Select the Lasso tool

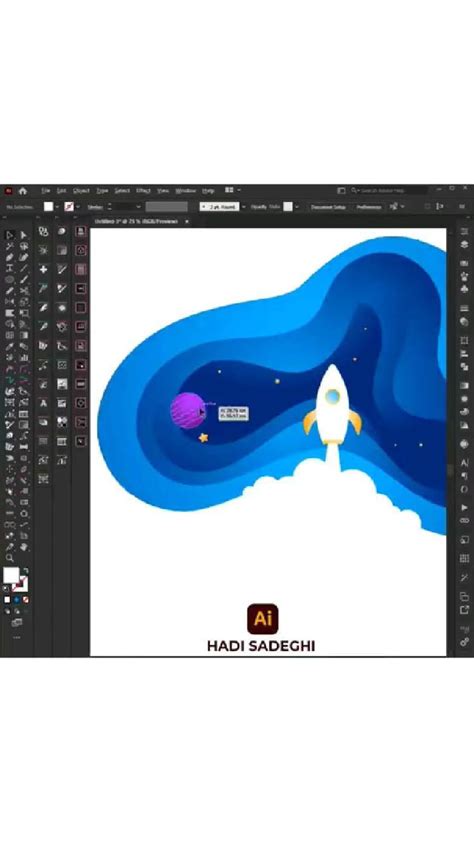tap(24, 246)
